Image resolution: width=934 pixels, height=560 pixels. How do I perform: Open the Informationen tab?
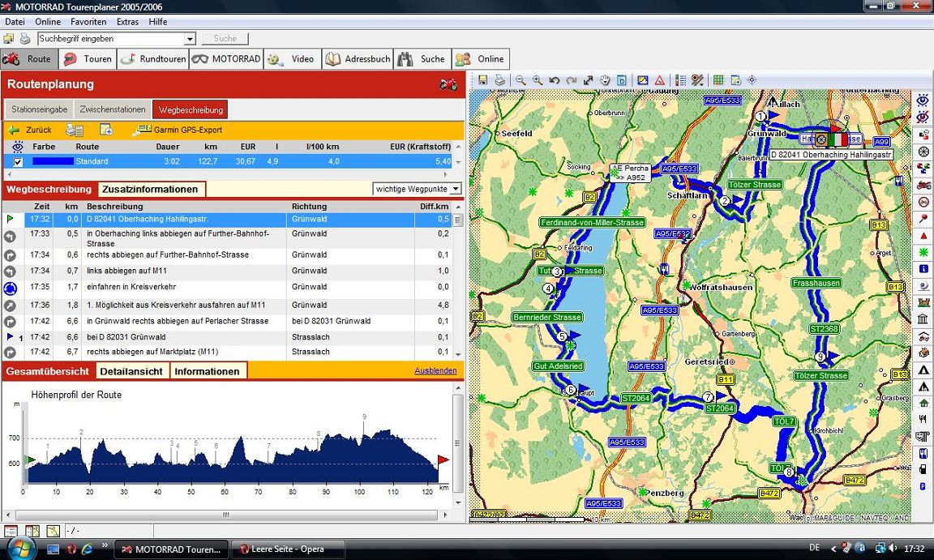point(208,371)
